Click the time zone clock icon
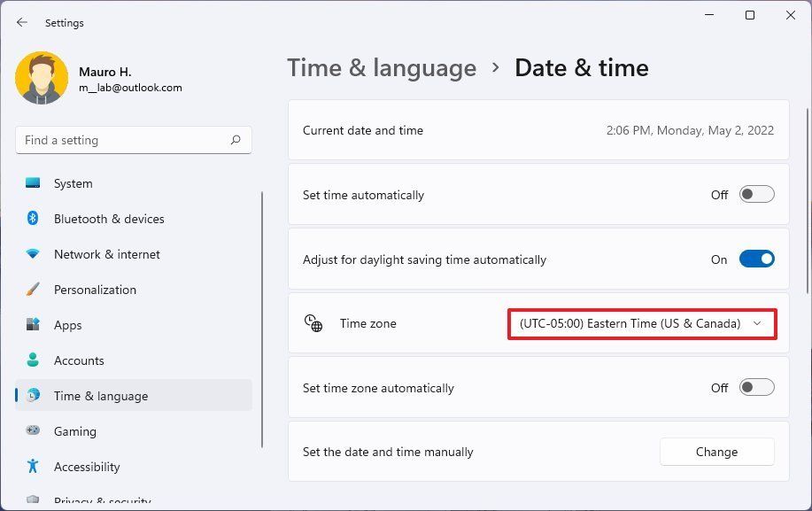The image size is (812, 511). click(x=313, y=323)
